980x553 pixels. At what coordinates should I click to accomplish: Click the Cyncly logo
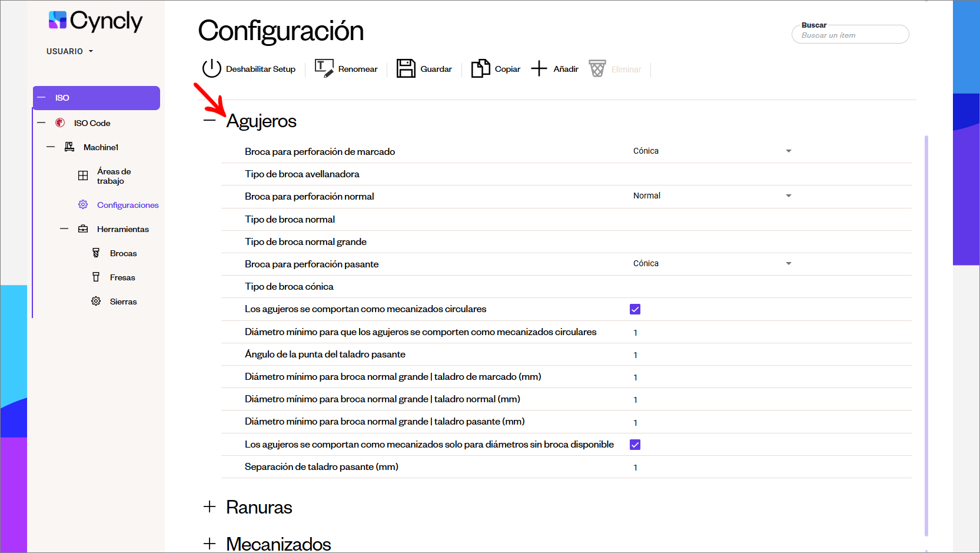95,21
